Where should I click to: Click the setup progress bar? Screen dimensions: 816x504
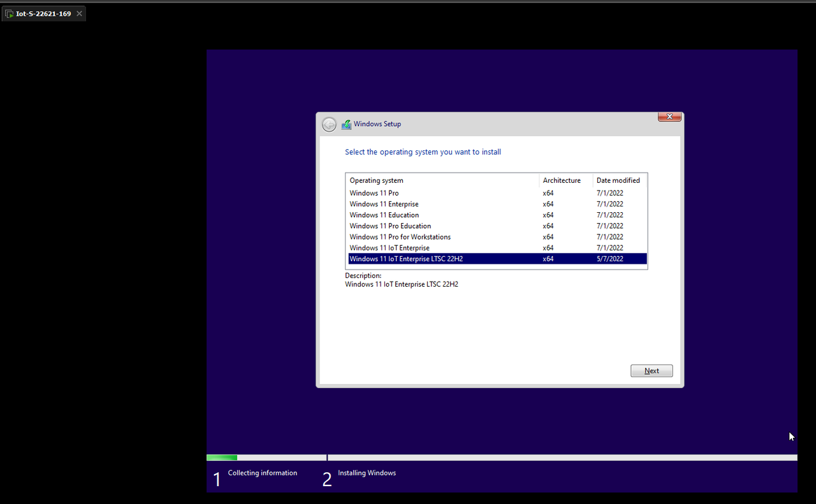point(502,457)
